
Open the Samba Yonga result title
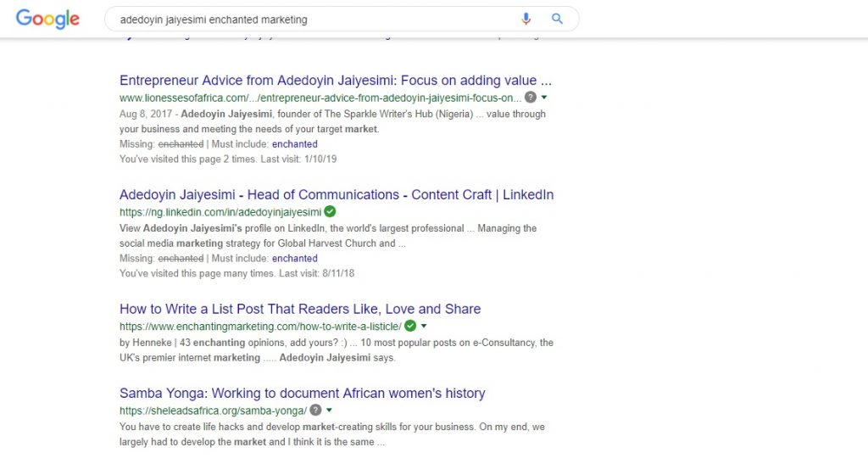302,393
